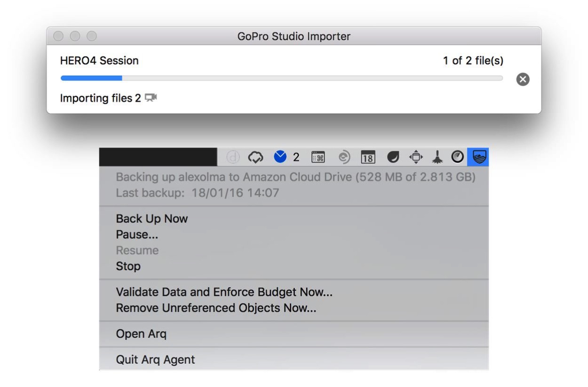
Task: Click the command-key window menu bar icon
Action: [x=318, y=157]
